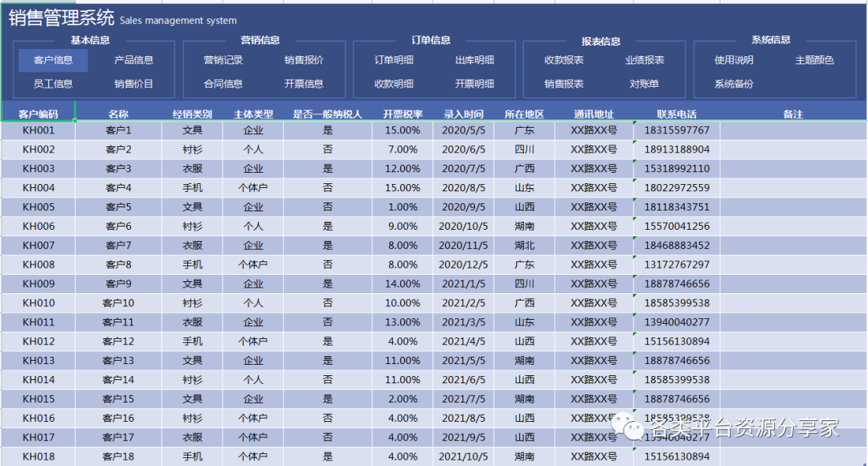Show the 业绩报表 report

pos(645,60)
